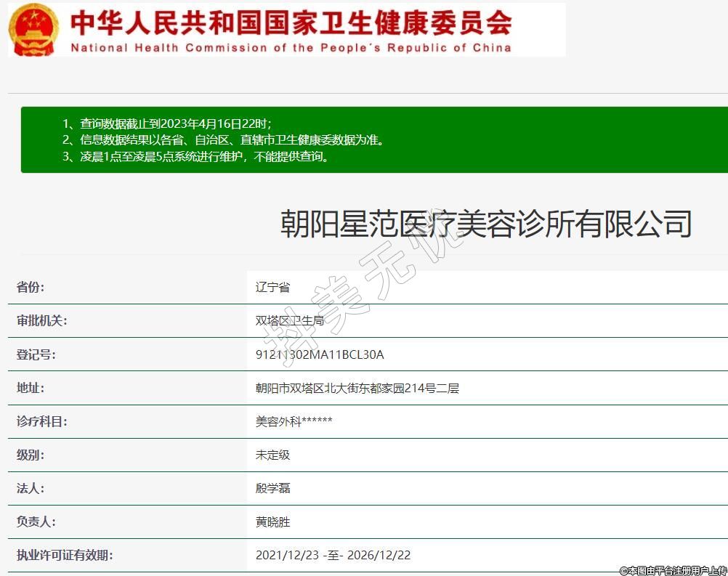Click the province value 辽宁省

(x=272, y=287)
